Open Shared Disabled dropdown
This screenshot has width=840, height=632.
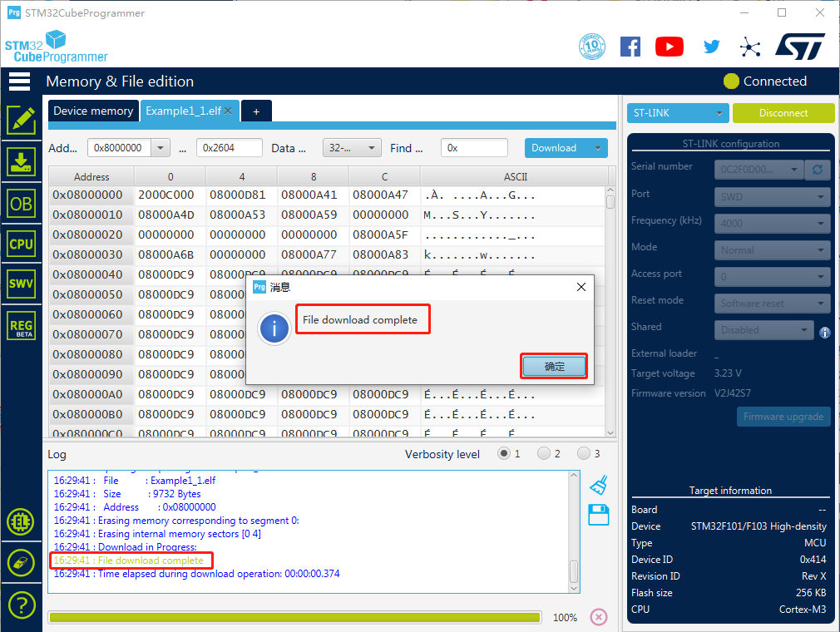click(764, 330)
